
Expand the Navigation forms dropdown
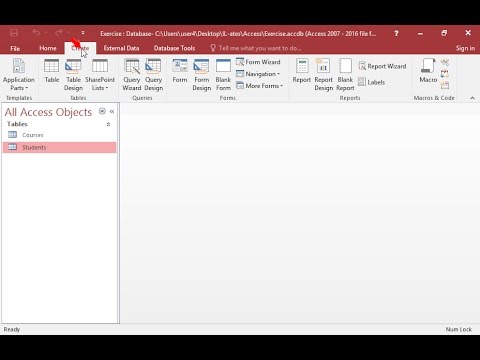click(x=258, y=74)
